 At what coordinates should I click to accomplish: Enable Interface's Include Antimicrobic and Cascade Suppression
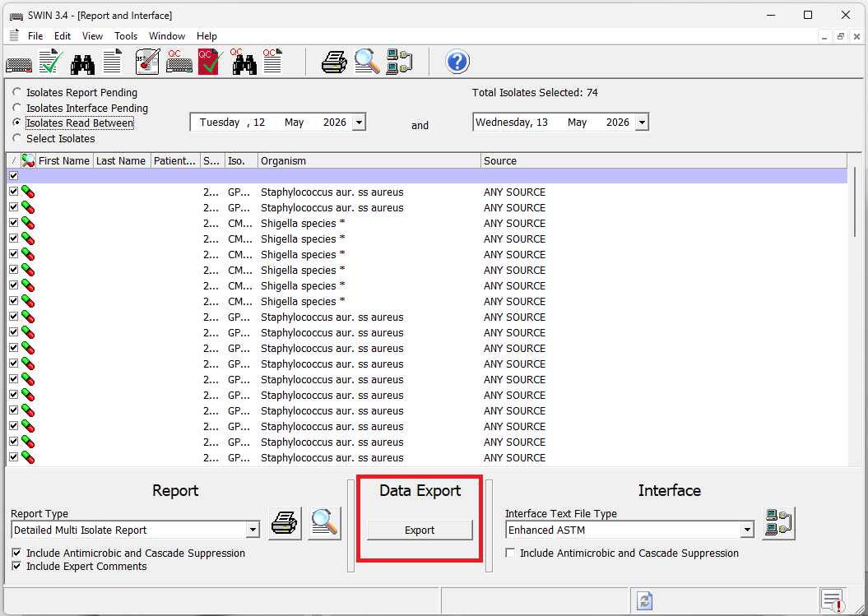tap(510, 553)
